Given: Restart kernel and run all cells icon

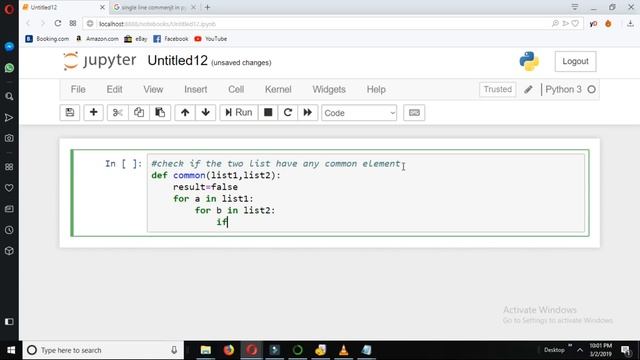Looking at the screenshot, I should tap(308, 113).
